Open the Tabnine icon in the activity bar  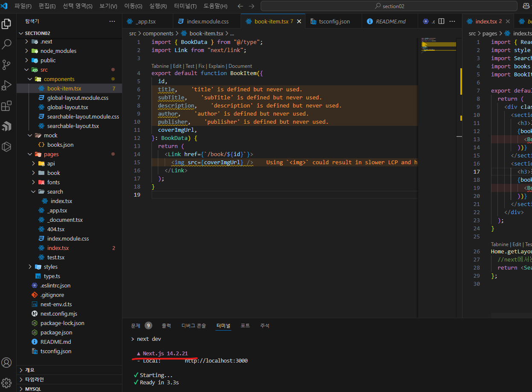pyautogui.click(x=6, y=126)
